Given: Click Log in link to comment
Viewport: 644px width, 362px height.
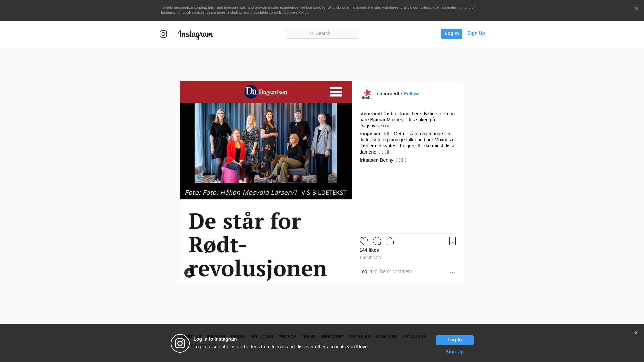Looking at the screenshot, I should (366, 271).
